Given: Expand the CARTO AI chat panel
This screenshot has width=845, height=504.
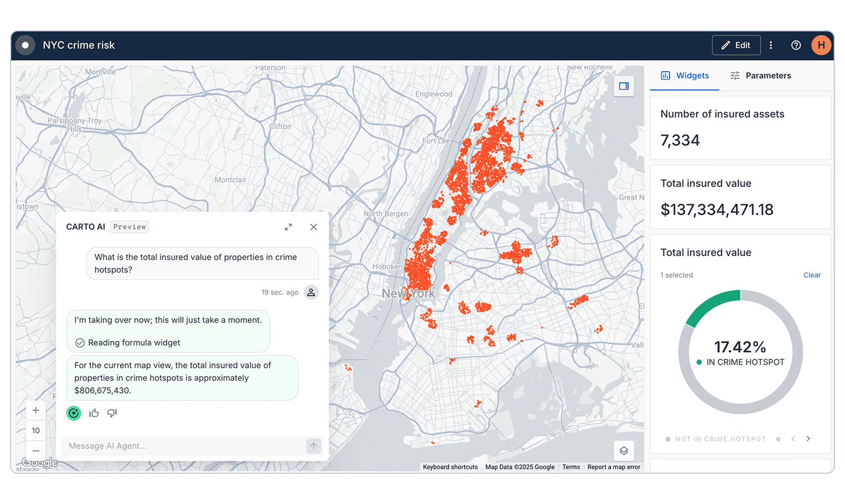Looking at the screenshot, I should click(288, 227).
